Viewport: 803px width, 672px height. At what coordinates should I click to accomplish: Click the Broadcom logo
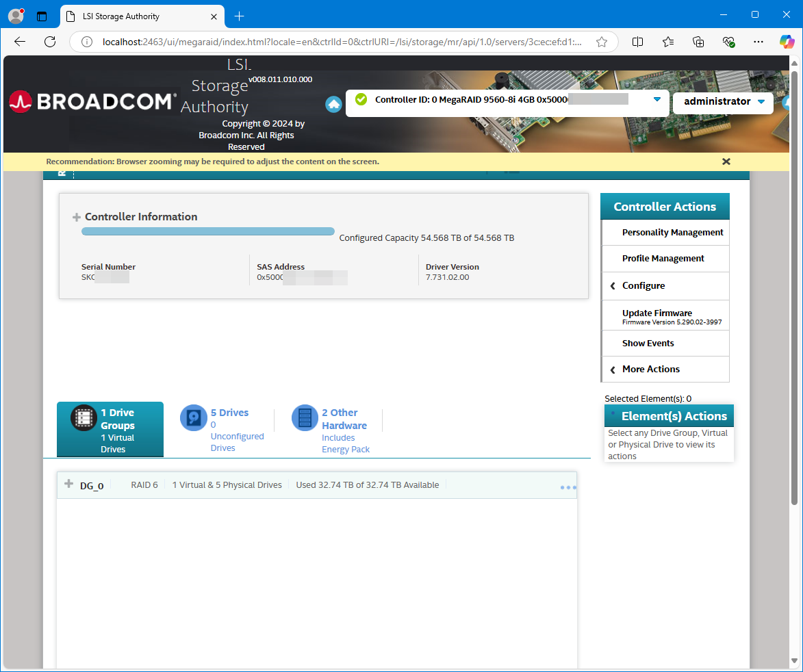pos(92,101)
